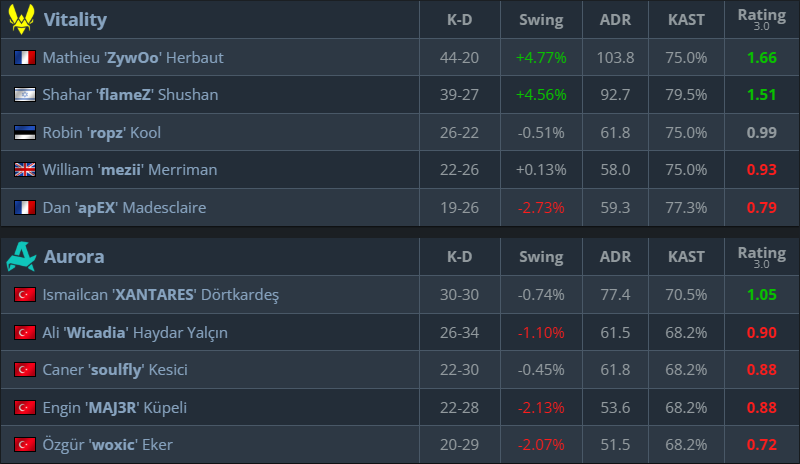Sort Vitality table by Rating 3.0 header

[x=761, y=19]
